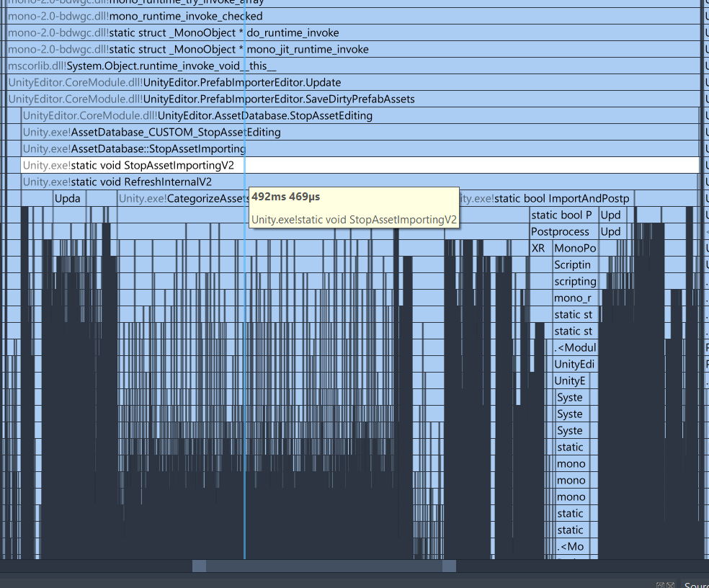Select the PrefabImporterEditor.SaveDirtyPrefabAssets bar
Screen dimensions: 709x588
[353, 99]
